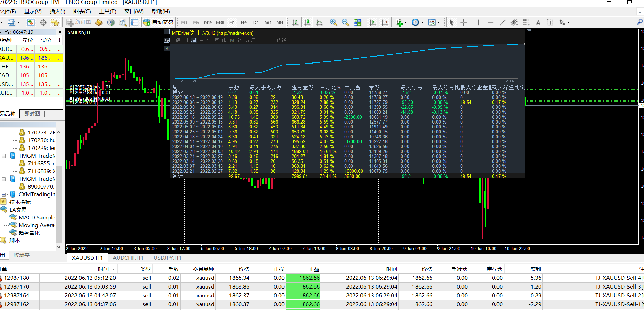Select the trendline drawing tool
644x310 pixels.
click(502, 22)
